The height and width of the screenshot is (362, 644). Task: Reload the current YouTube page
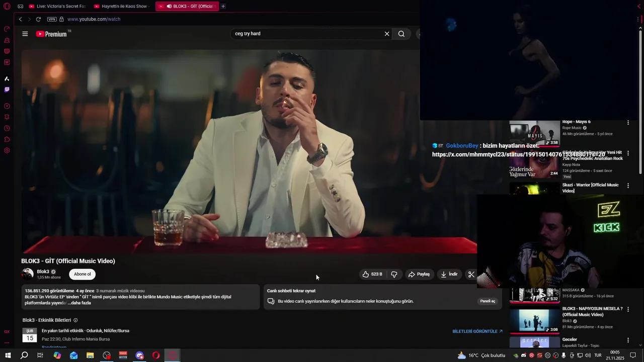(38, 19)
